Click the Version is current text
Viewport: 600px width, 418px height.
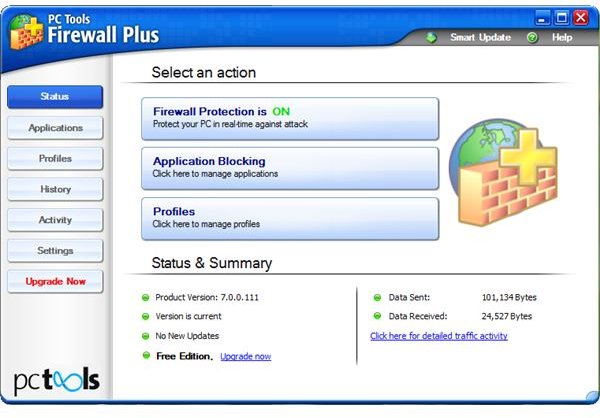coord(188,316)
